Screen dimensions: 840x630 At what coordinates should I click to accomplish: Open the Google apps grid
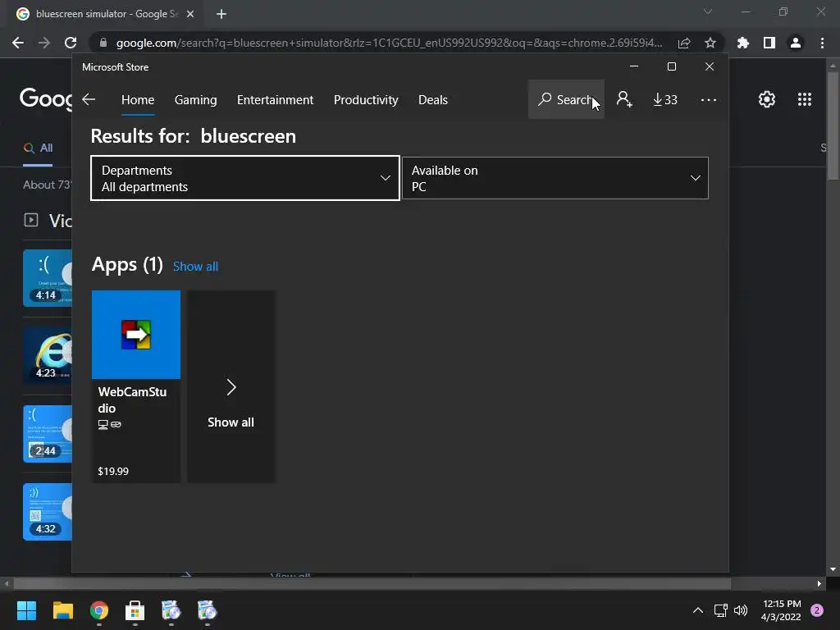[805, 99]
